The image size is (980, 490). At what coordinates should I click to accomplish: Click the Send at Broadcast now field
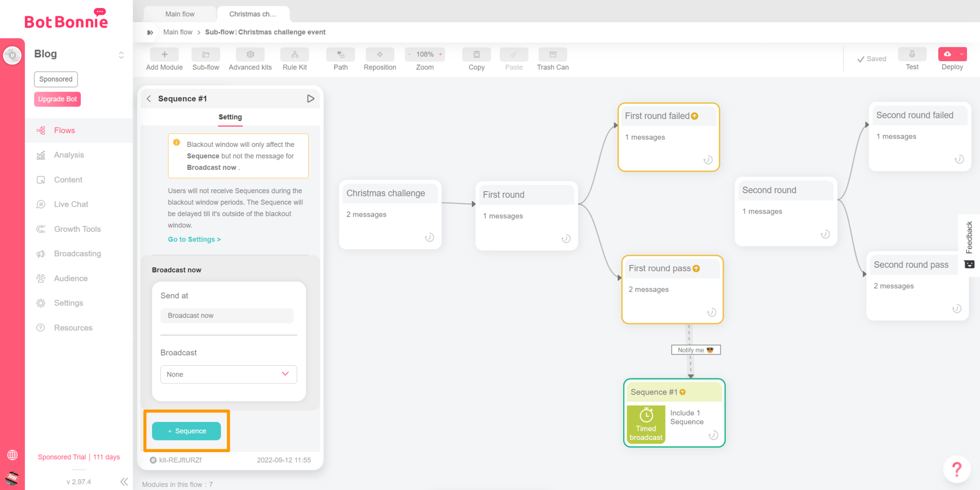[x=227, y=316]
